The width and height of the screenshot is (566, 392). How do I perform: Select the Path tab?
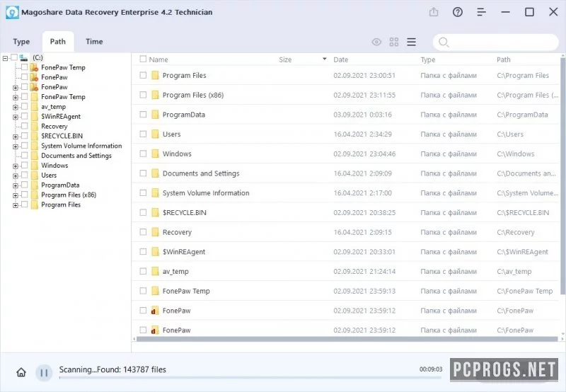click(x=58, y=42)
